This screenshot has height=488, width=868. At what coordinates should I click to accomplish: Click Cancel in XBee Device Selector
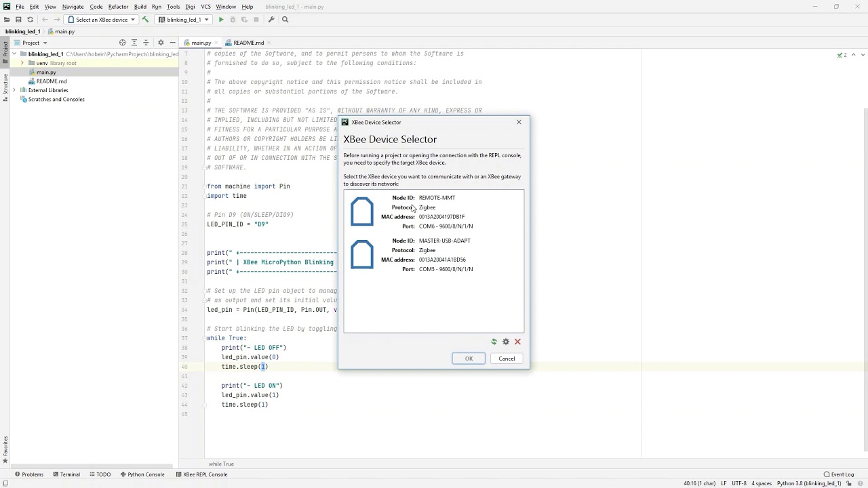click(x=507, y=359)
